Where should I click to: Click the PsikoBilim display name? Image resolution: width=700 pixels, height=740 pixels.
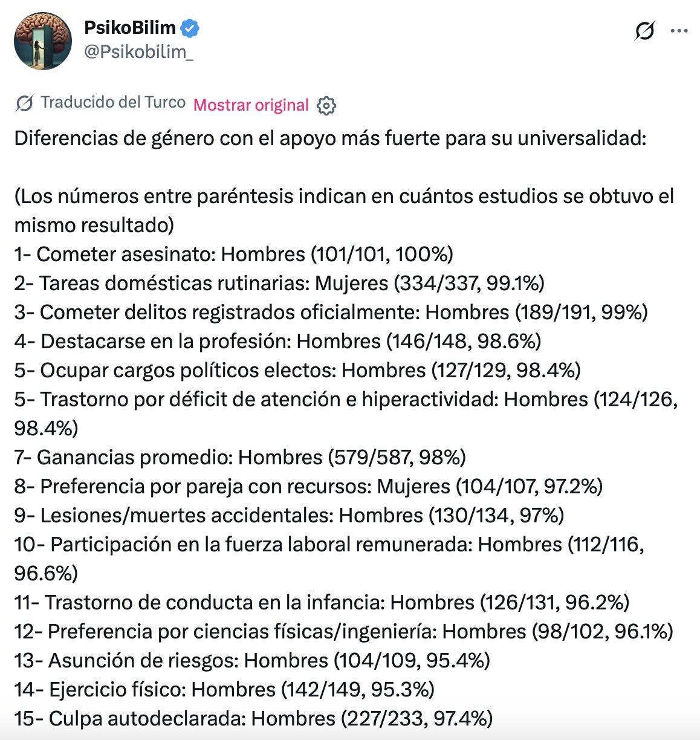click(130, 28)
